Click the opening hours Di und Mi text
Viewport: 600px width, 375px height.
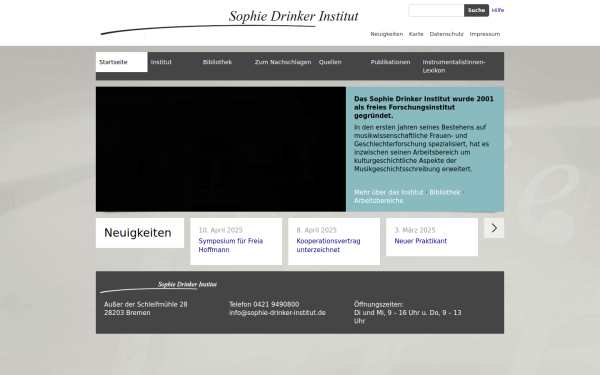[x=408, y=317]
